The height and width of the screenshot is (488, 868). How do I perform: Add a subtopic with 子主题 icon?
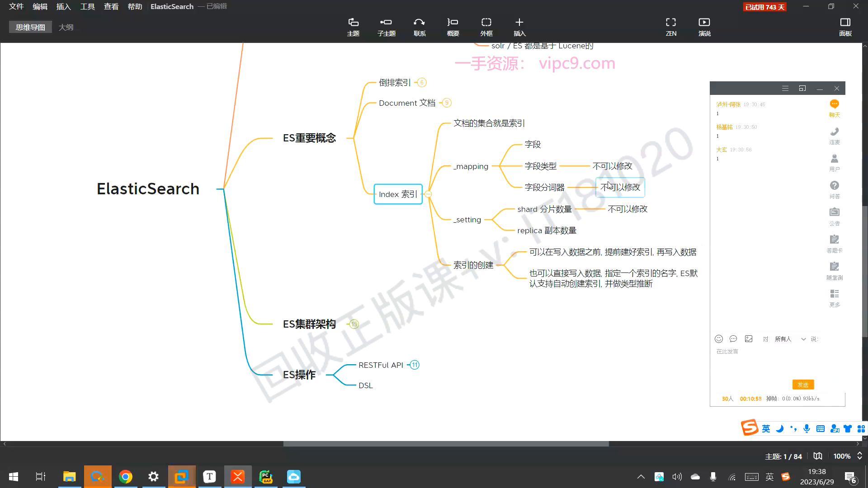(x=386, y=27)
